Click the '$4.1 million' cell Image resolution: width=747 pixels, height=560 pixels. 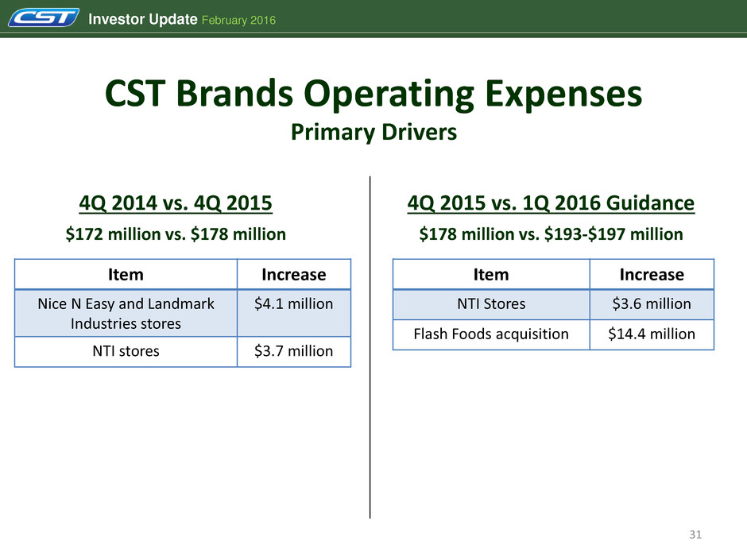click(294, 313)
